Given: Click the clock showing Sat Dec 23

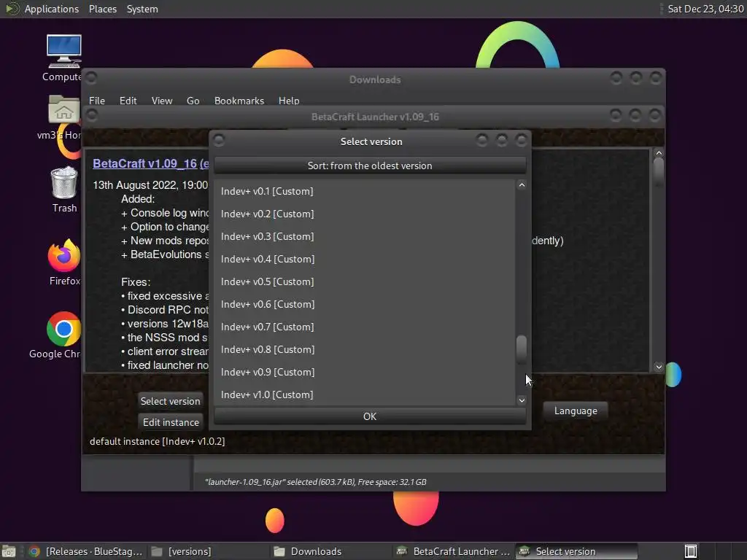Looking at the screenshot, I should 705,9.
